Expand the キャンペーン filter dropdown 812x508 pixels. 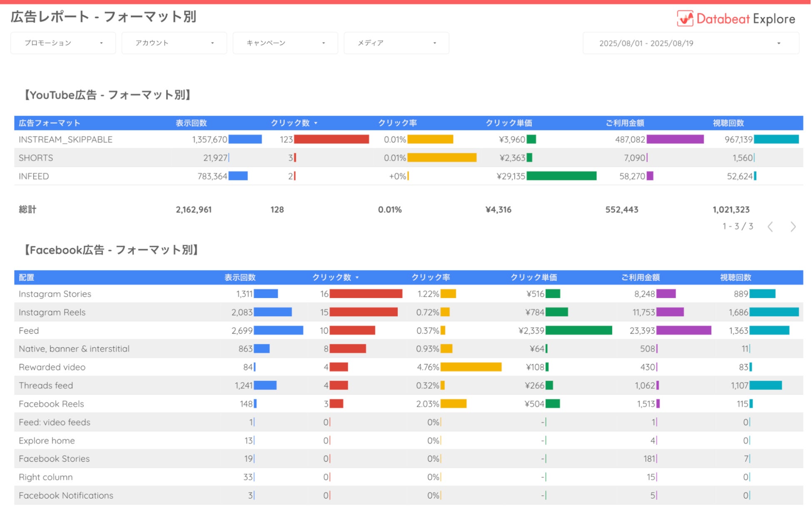[x=285, y=43]
